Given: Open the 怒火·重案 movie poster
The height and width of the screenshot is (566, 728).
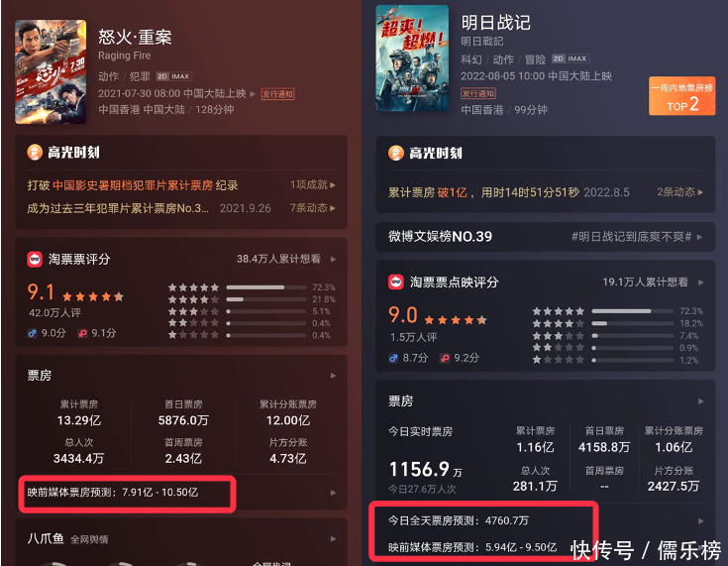Looking at the screenshot, I should (51, 71).
